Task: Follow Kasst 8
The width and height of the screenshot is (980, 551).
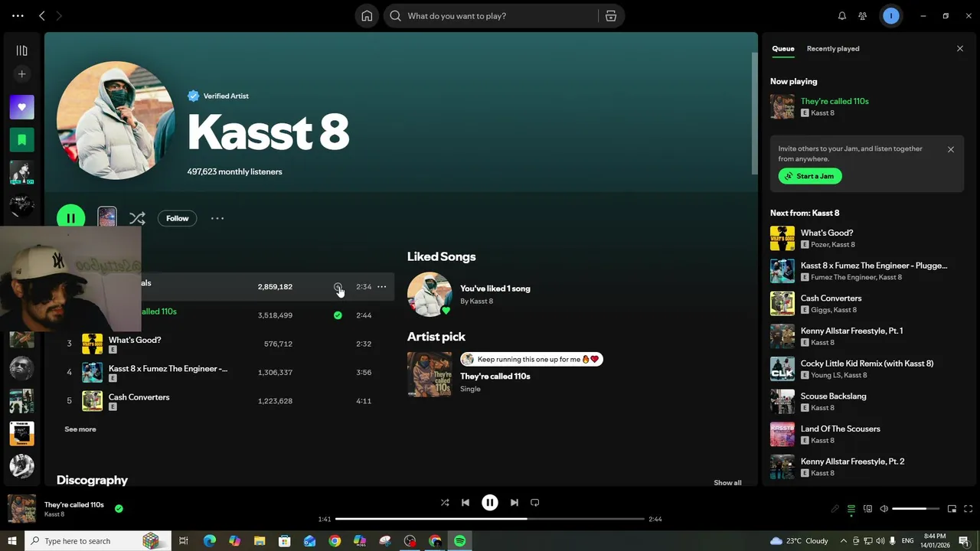Action: tap(177, 218)
